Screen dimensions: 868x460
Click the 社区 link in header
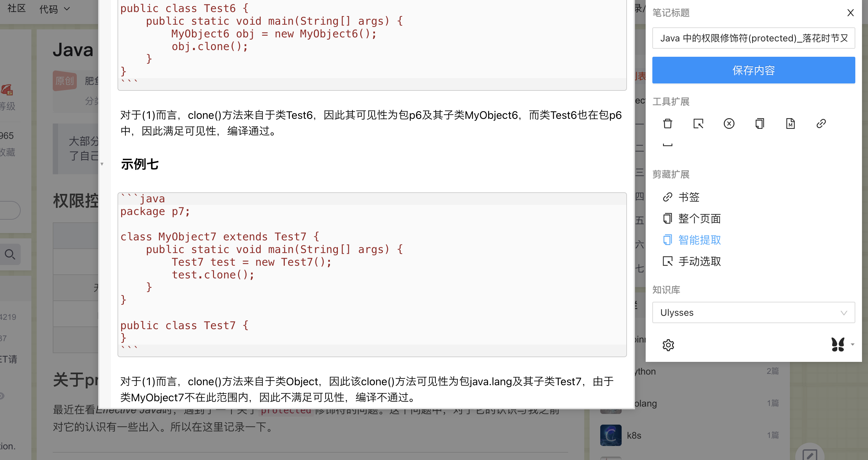pyautogui.click(x=16, y=8)
